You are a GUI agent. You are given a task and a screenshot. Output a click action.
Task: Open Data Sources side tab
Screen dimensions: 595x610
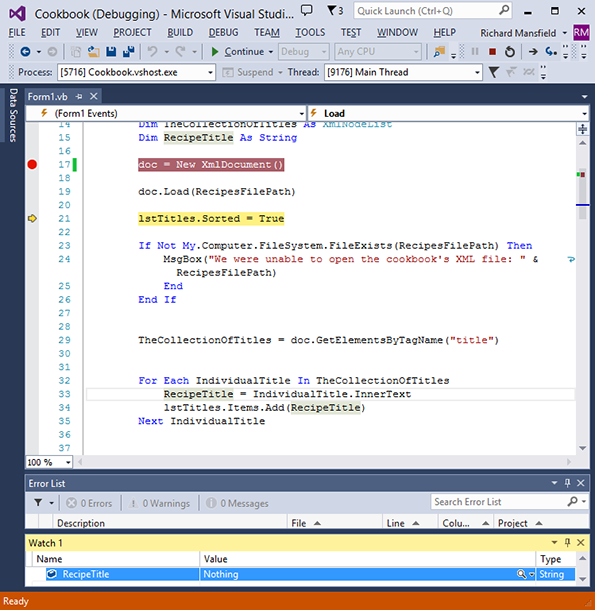[x=13, y=115]
